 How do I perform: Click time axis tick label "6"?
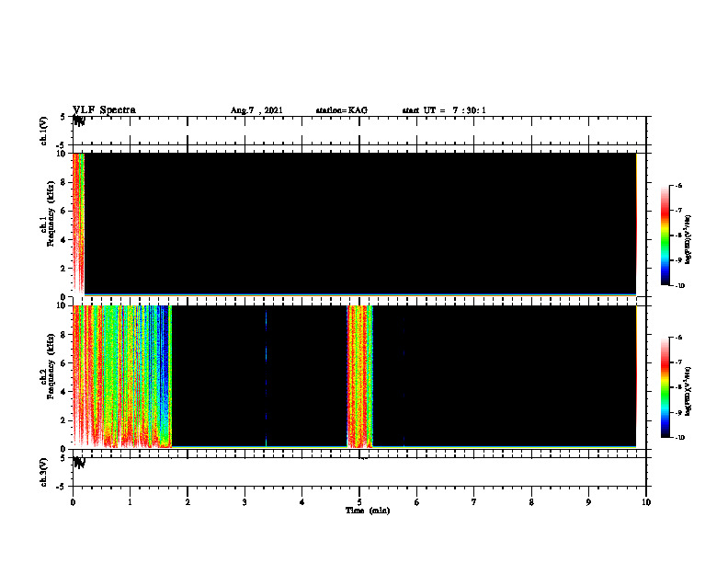tap(417, 502)
